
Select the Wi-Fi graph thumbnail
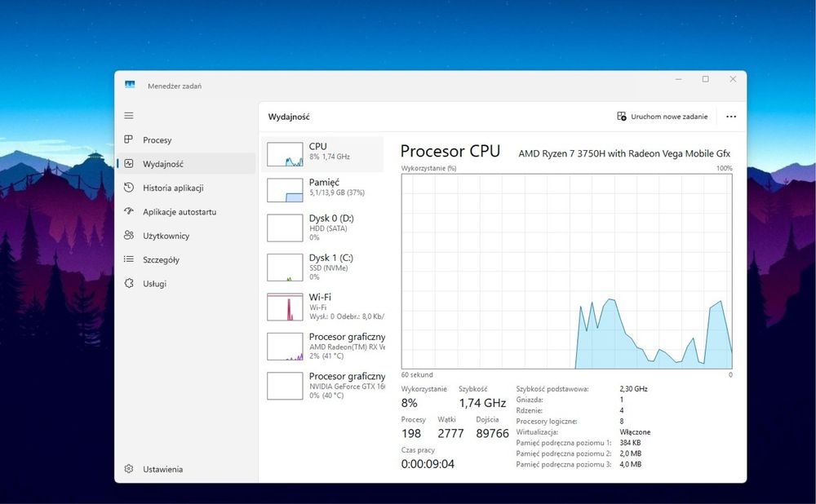tap(285, 307)
